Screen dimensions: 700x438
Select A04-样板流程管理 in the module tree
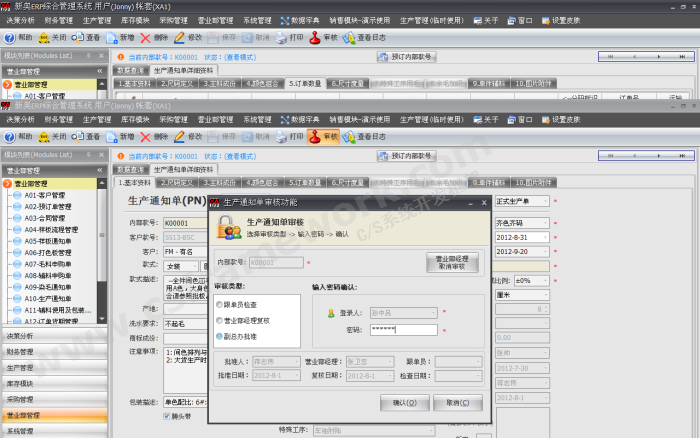[x=52, y=229]
